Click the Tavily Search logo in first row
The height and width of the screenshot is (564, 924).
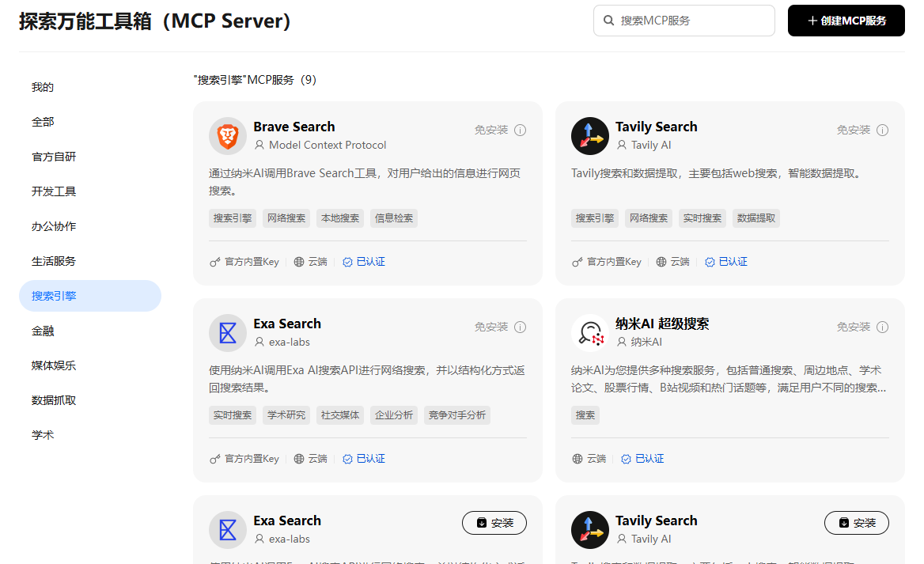[590, 136]
